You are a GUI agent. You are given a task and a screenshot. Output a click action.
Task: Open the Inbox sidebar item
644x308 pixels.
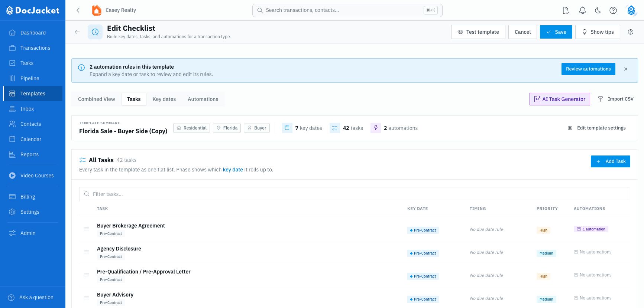(x=33, y=109)
